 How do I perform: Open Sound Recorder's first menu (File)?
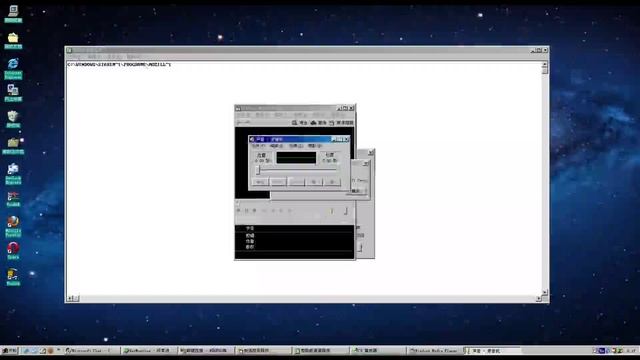tap(258, 146)
